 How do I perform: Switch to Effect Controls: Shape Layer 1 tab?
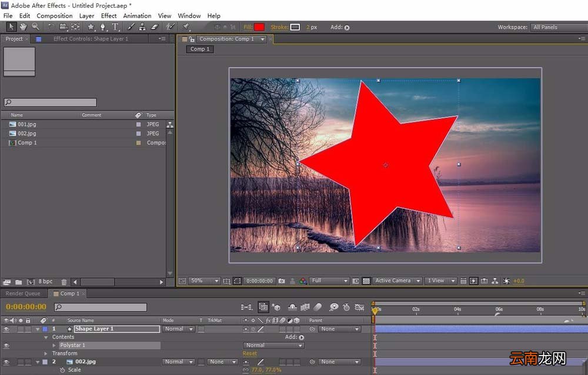(x=91, y=39)
